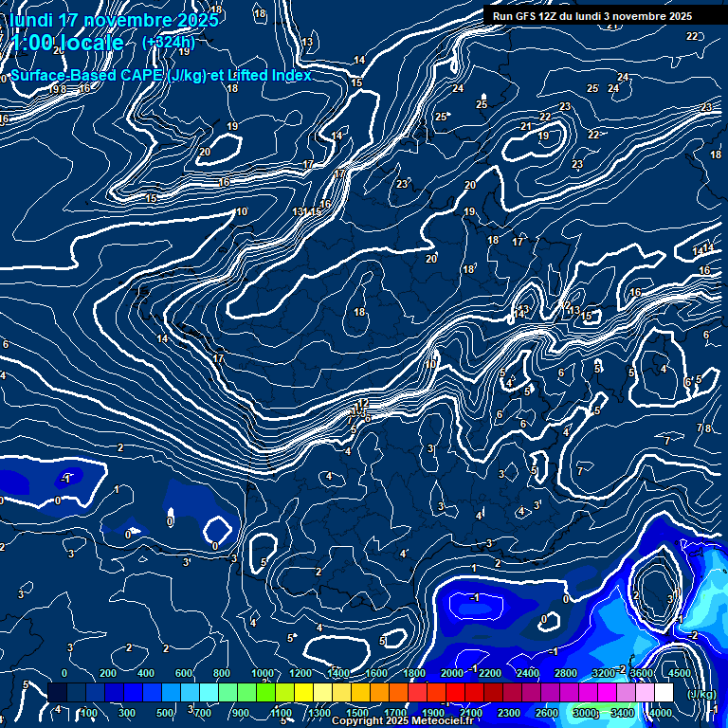Click the '600' legend scale label
The image size is (728, 728).
tap(184, 673)
